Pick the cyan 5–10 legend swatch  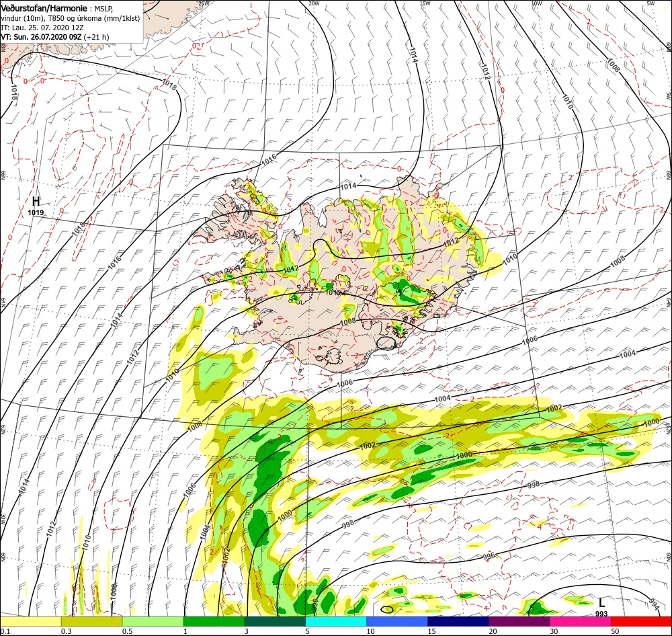(x=336, y=621)
